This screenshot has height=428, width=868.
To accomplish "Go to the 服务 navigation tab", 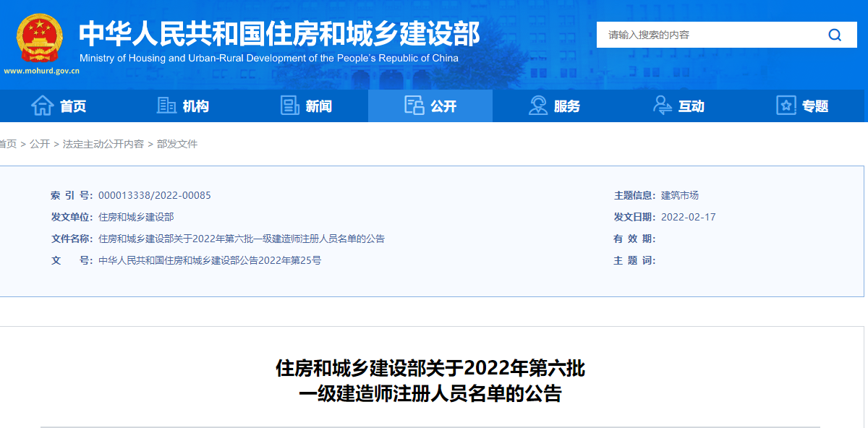I will click(567, 106).
